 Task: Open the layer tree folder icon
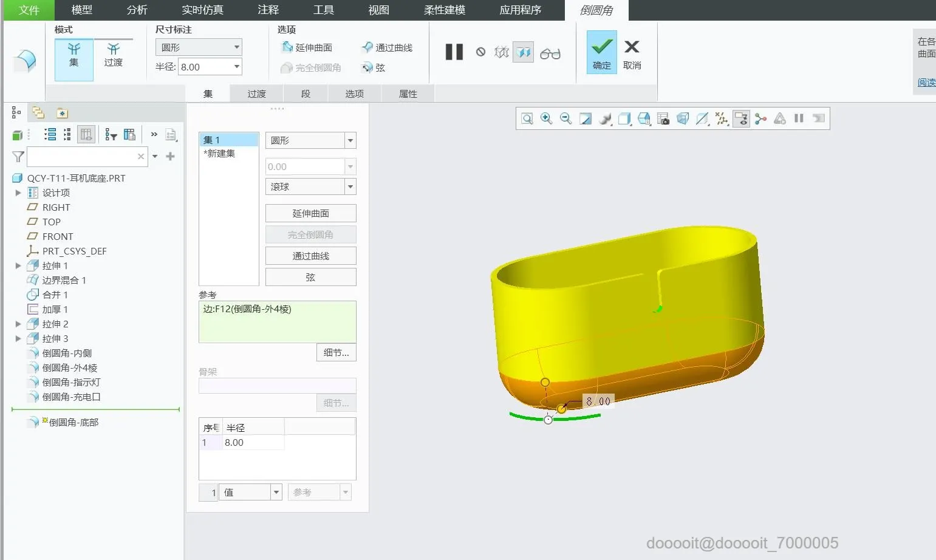38,112
